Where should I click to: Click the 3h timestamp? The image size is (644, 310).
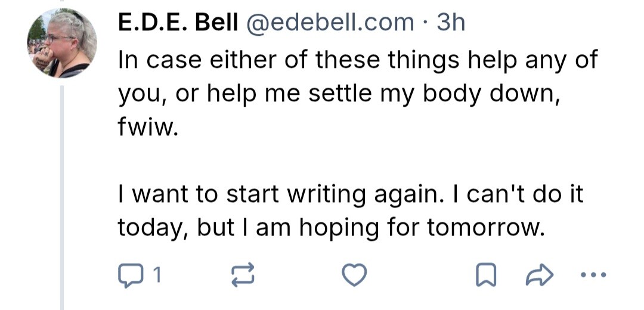pos(451,23)
